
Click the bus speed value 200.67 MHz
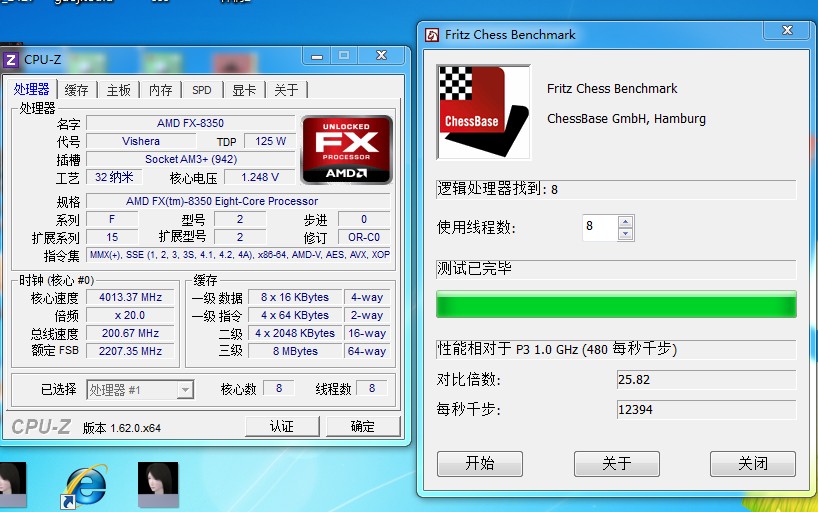pos(130,333)
